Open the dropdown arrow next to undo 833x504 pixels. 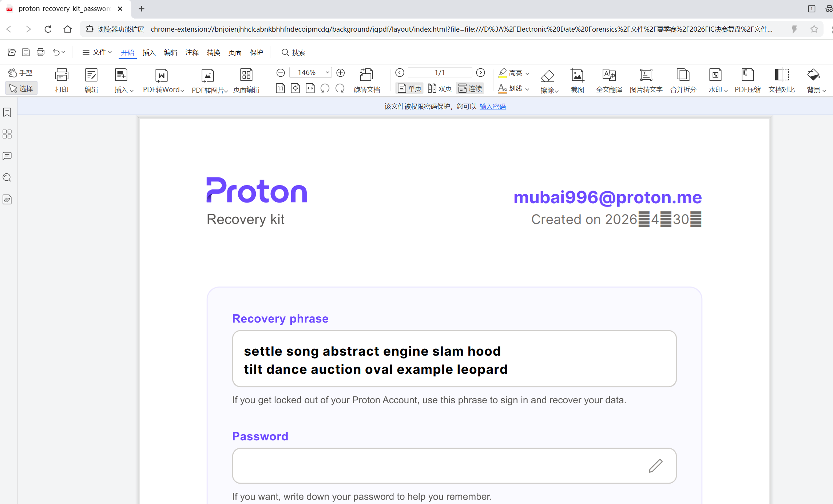63,52
